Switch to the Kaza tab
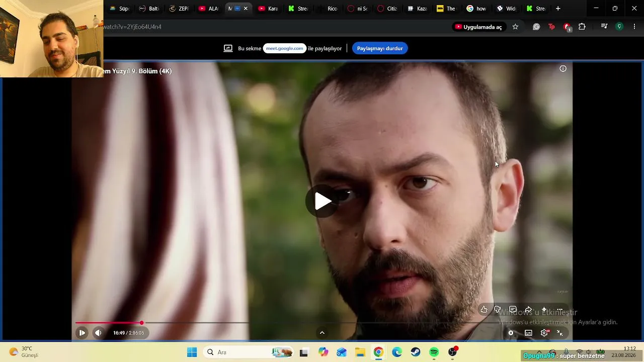 418,9
